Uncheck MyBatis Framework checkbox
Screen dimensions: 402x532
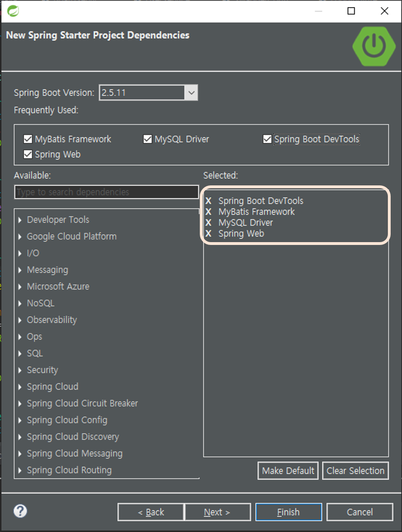pyautogui.click(x=28, y=139)
